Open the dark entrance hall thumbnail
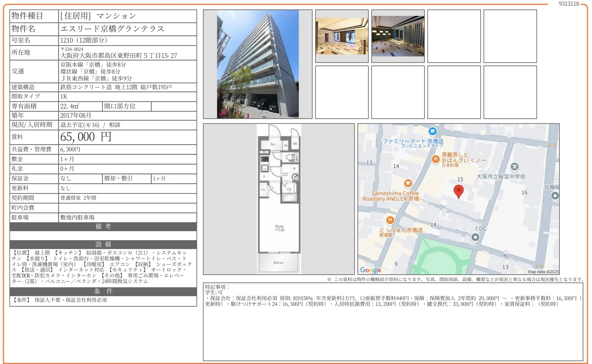592x364 pixels. tap(398, 36)
